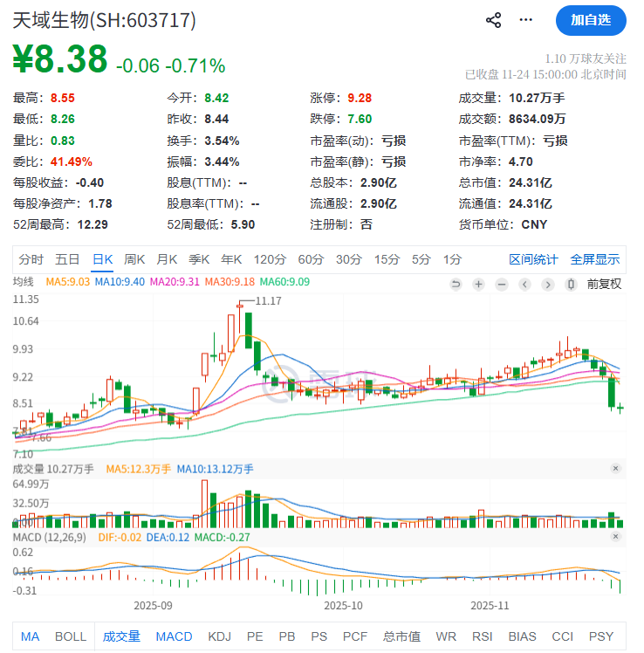The height and width of the screenshot is (653, 644).
Task: Toggle the BOLL indicator at the bottom
Action: click(x=71, y=636)
